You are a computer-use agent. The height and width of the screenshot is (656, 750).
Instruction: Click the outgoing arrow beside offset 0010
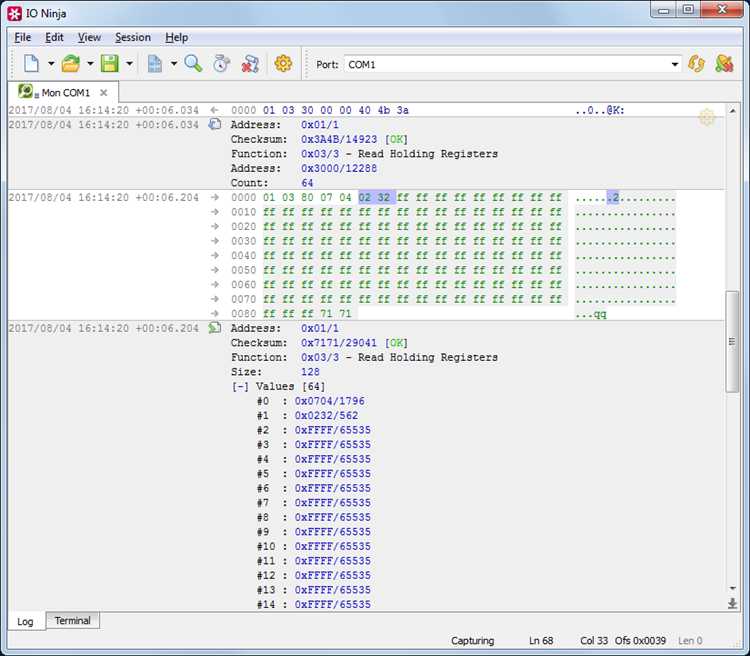215,212
